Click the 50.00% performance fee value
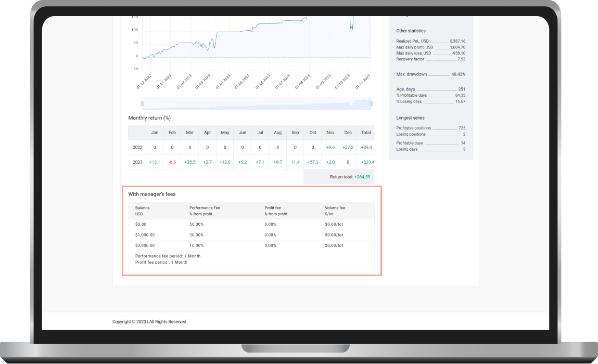This screenshot has width=598, height=364. point(197,224)
